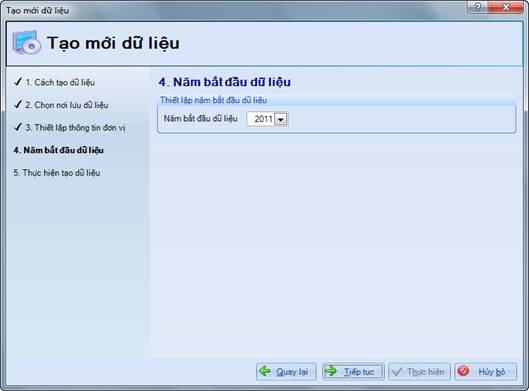Go to step 3 Thiết lập thông tin đơn vị
This screenshot has height=391, width=529.
pos(75,128)
